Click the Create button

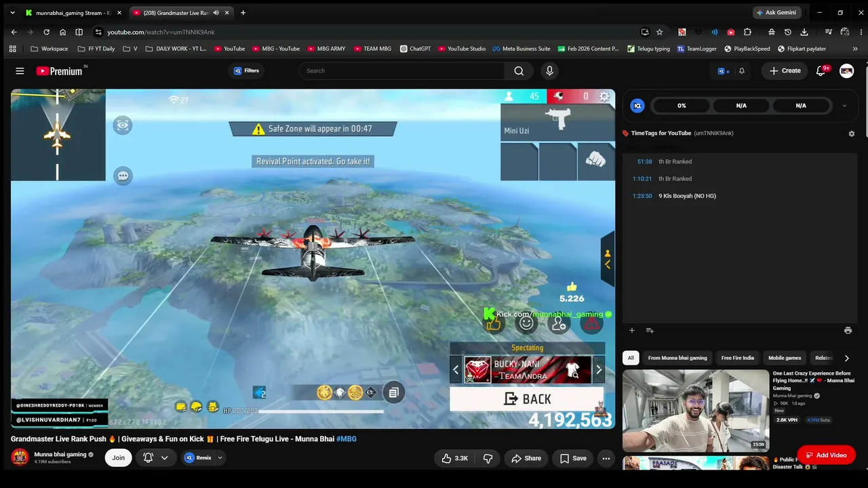(785, 70)
